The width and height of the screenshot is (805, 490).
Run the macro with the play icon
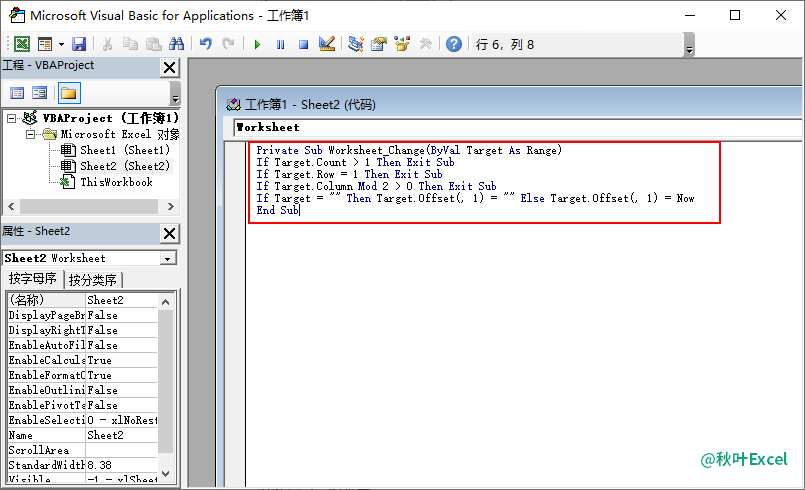[x=257, y=45]
